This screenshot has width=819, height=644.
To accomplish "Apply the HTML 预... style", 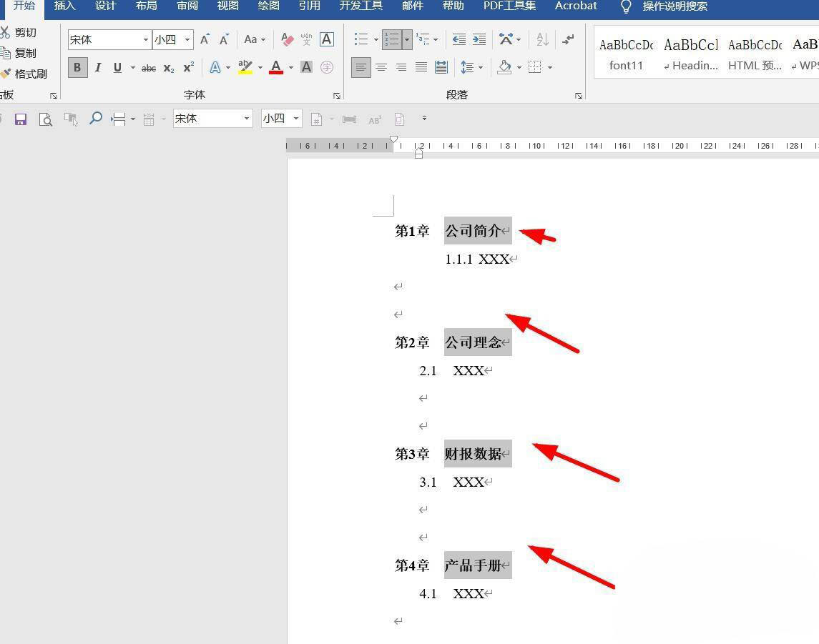I will (x=755, y=54).
